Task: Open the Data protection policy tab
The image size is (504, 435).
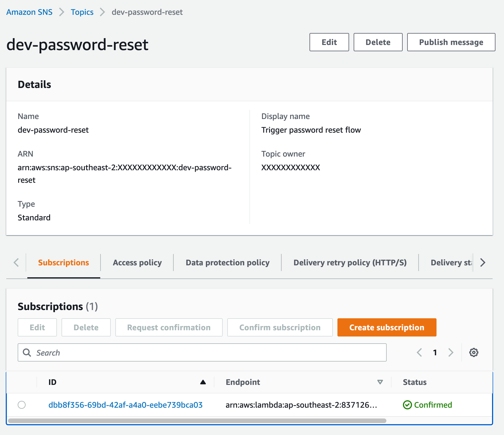Action: click(228, 262)
